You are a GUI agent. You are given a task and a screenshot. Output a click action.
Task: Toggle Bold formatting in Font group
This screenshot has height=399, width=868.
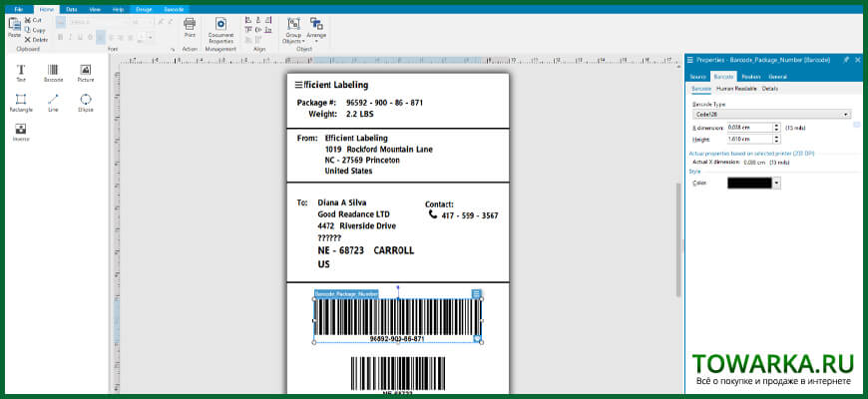tap(60, 38)
